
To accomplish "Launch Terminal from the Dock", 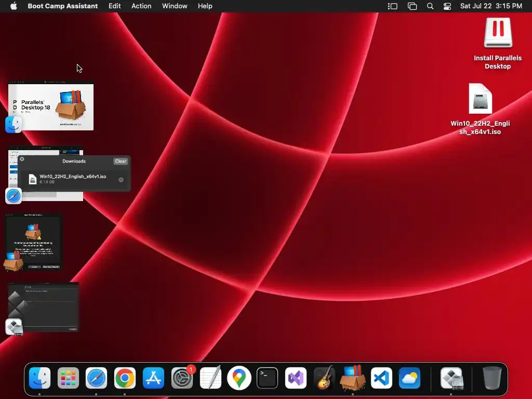I will (268, 378).
